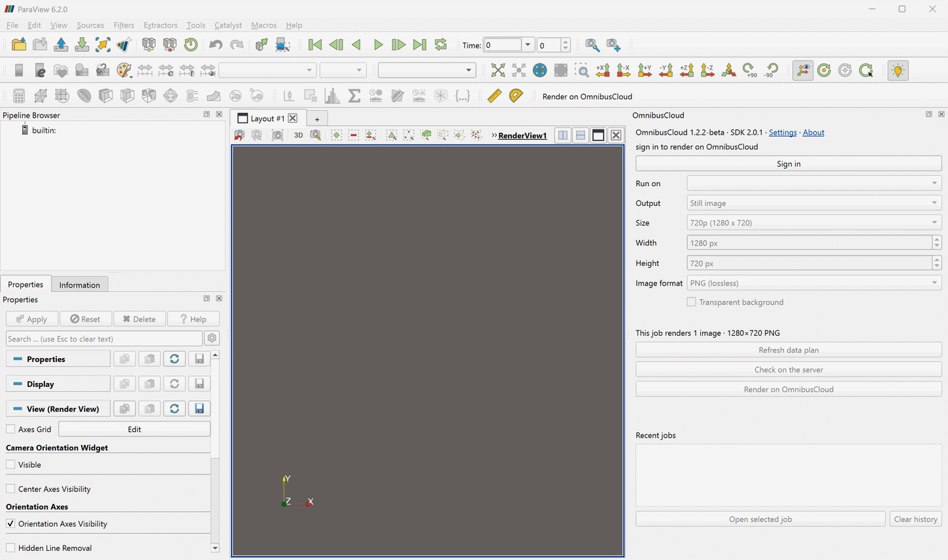Uncheck Orientation Axes Visibility
Viewport: 948px width, 560px height.
[x=10, y=524]
